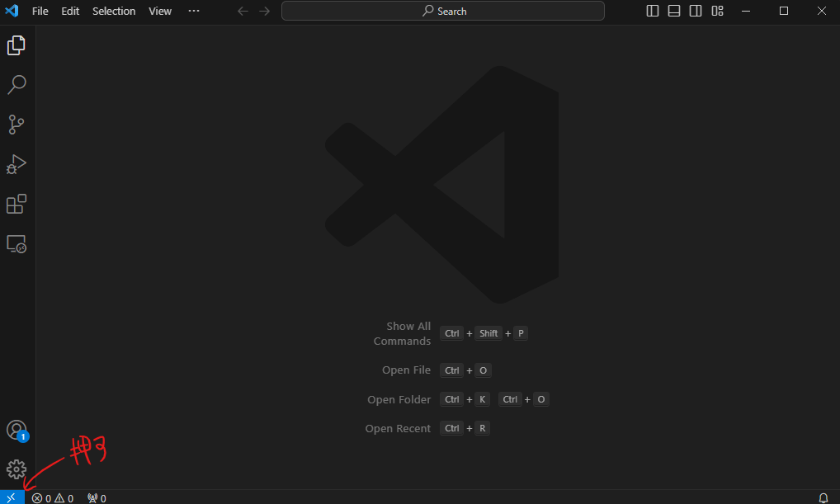Maximize the VS Code window
The width and height of the screenshot is (840, 504).
[x=784, y=11]
